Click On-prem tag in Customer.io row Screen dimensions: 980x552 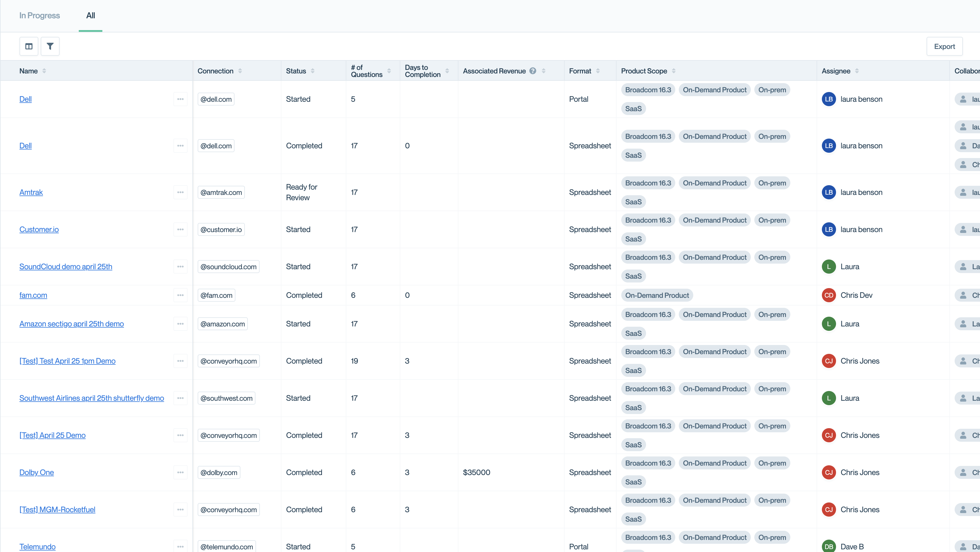[772, 220]
